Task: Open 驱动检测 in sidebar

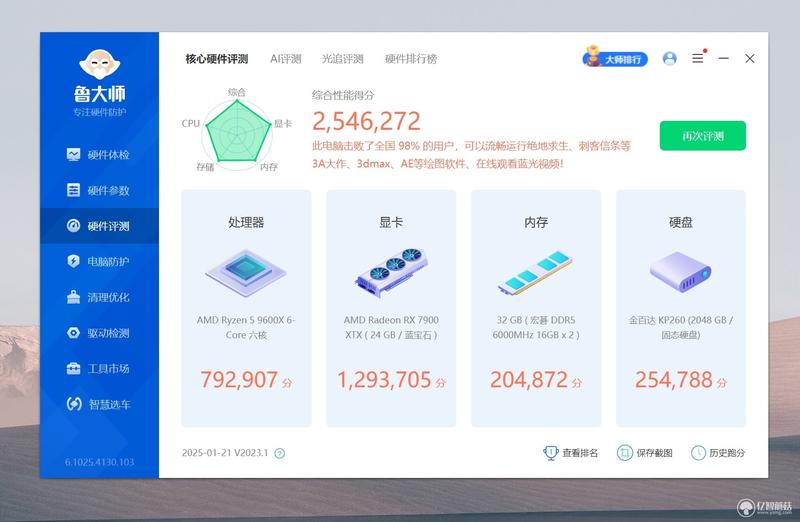Action: (x=98, y=333)
